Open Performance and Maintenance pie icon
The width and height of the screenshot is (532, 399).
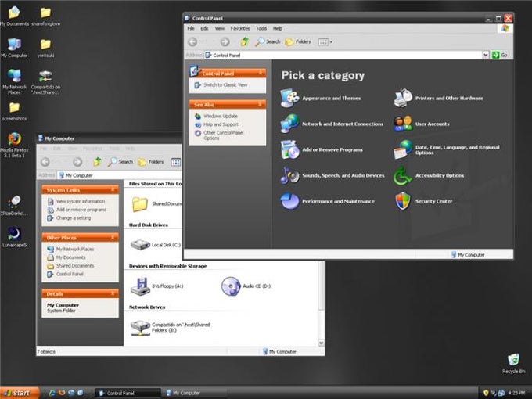pyautogui.click(x=289, y=201)
